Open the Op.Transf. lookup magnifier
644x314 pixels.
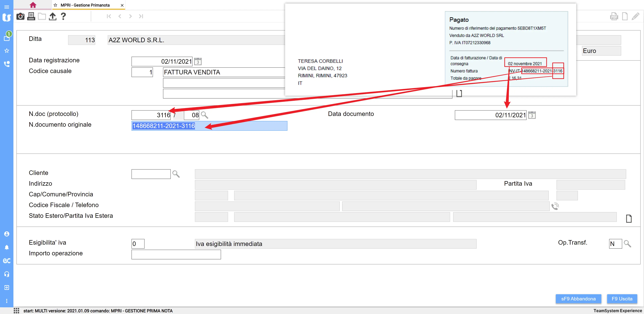(x=627, y=244)
